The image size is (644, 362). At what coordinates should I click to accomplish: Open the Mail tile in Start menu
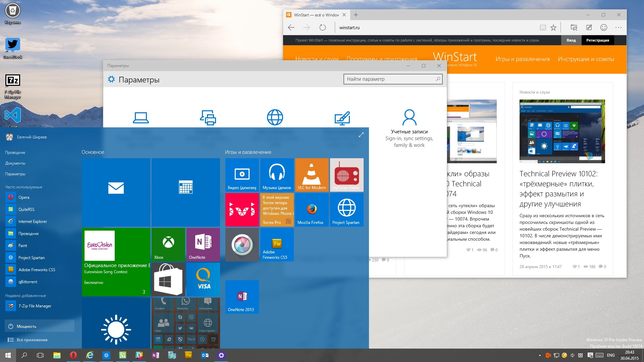pos(116,192)
